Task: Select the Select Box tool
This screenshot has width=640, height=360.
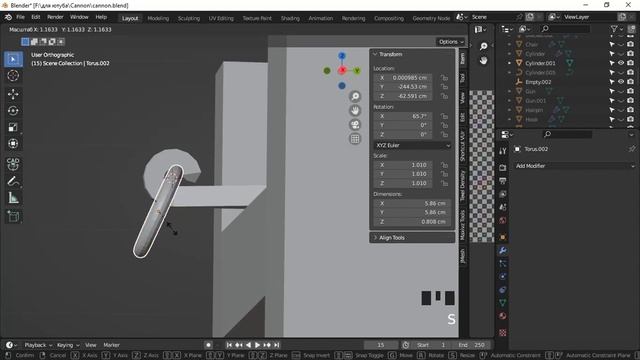Action: (13, 60)
